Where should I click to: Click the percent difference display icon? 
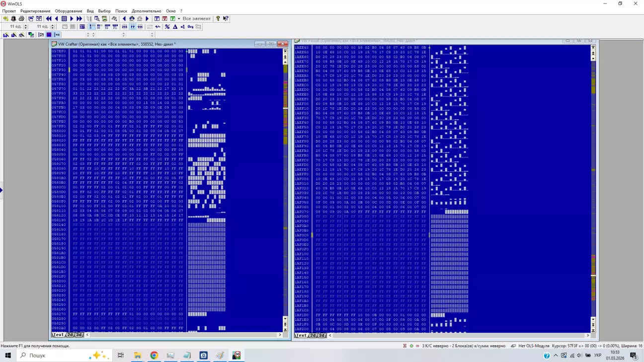[x=167, y=27]
